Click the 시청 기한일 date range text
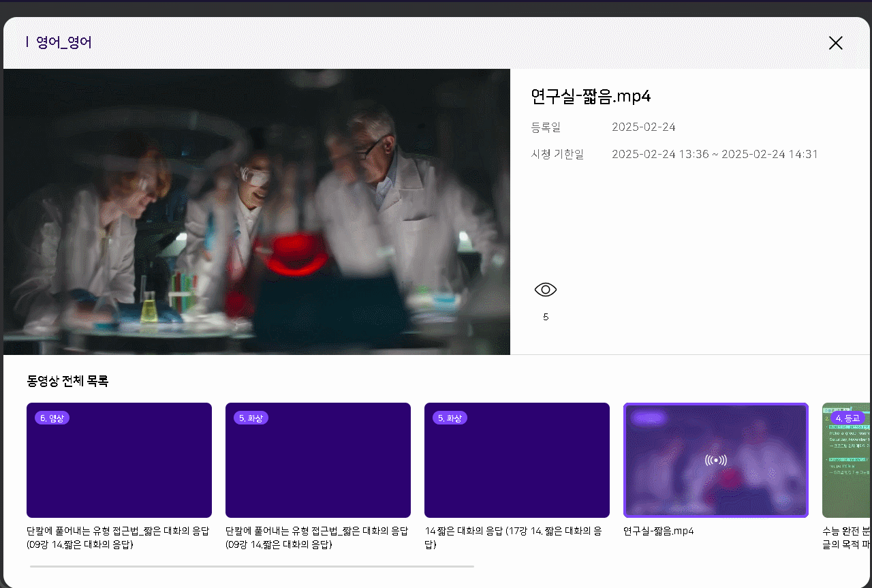 (x=714, y=154)
